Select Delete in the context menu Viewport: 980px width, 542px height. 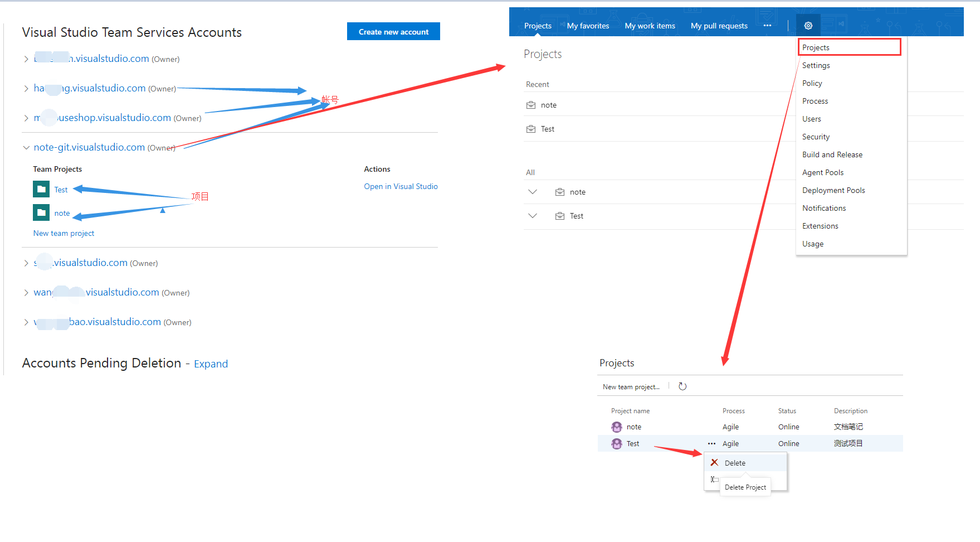[745, 463]
